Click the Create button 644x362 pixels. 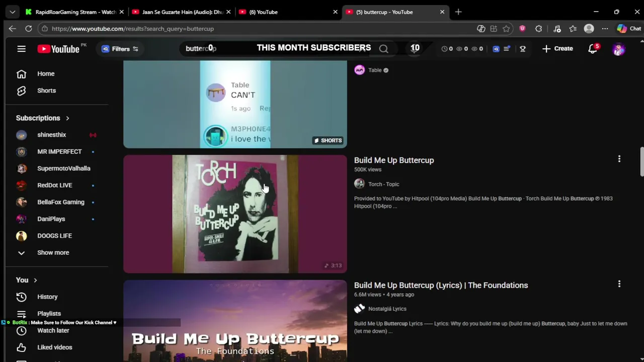coord(557,49)
